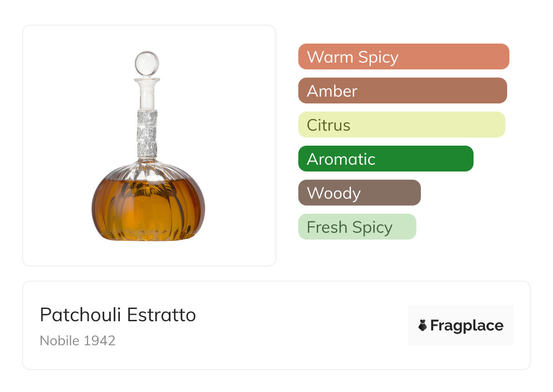Click the amber liquid body of the bottle
The height and width of the screenshot is (392, 553).
click(148, 208)
